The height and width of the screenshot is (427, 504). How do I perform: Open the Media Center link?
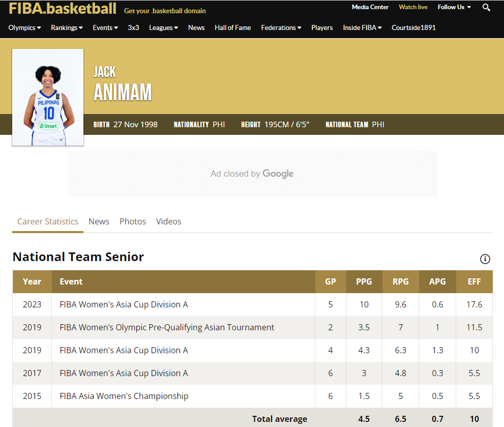point(370,7)
